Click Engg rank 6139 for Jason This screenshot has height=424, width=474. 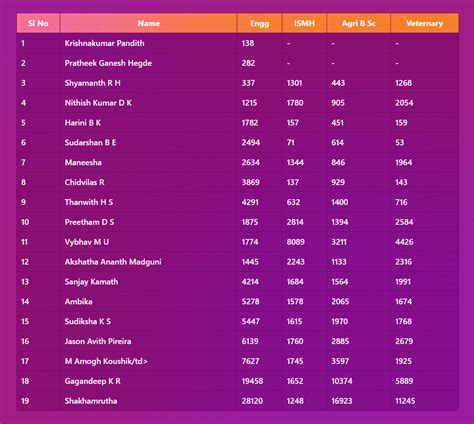point(250,341)
